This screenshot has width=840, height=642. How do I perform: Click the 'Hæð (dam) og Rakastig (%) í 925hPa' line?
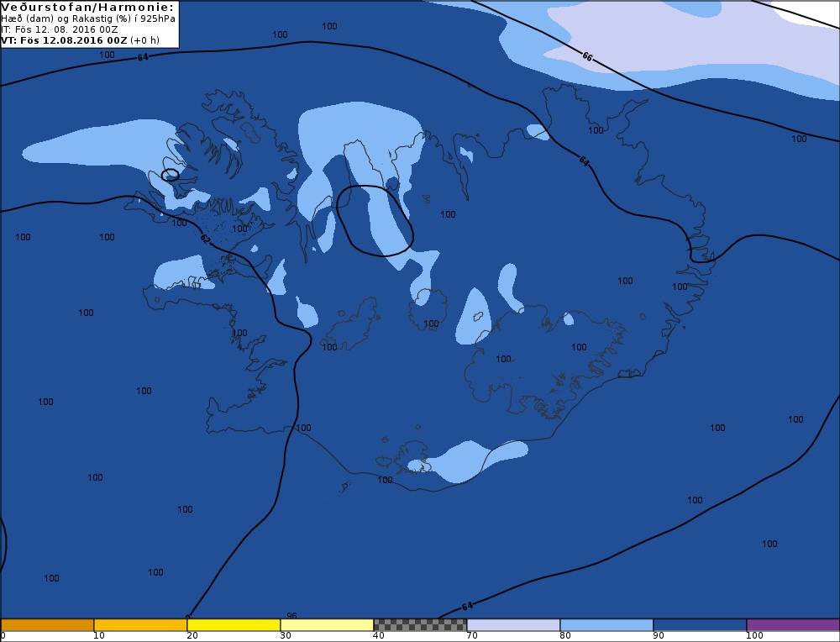(x=88, y=18)
